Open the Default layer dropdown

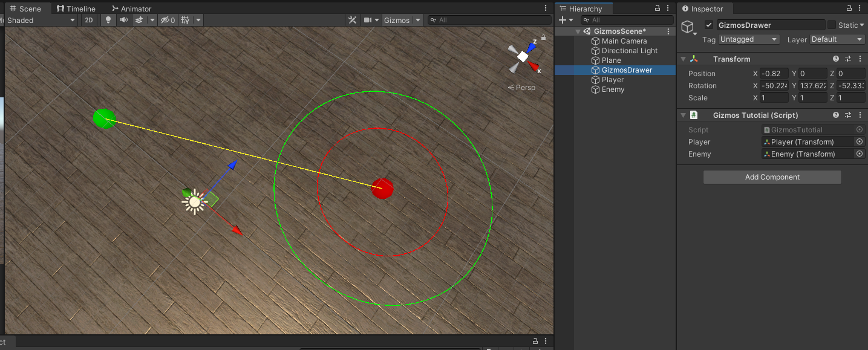click(x=837, y=39)
